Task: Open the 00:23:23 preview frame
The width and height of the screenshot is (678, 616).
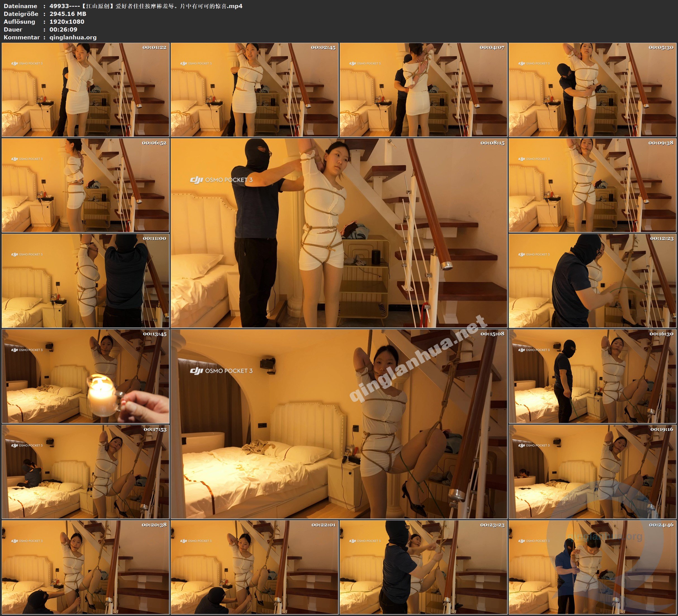Action: point(423,567)
